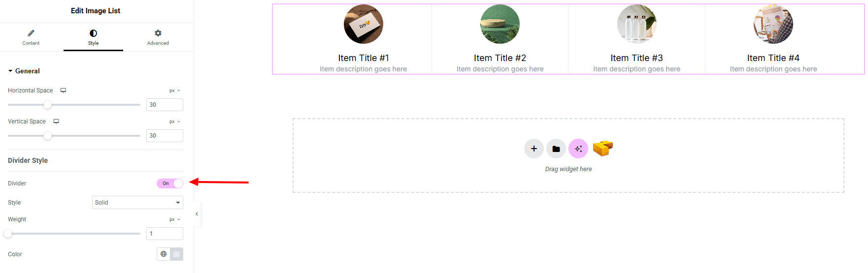Image resolution: width=868 pixels, height=273 pixels.
Task: Open the divider Style dropdown set to Solid
Action: [x=137, y=203]
